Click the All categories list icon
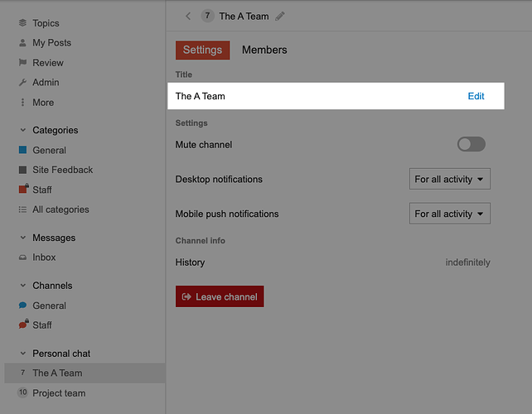Screen dimensions: 532x414 [22, 209]
